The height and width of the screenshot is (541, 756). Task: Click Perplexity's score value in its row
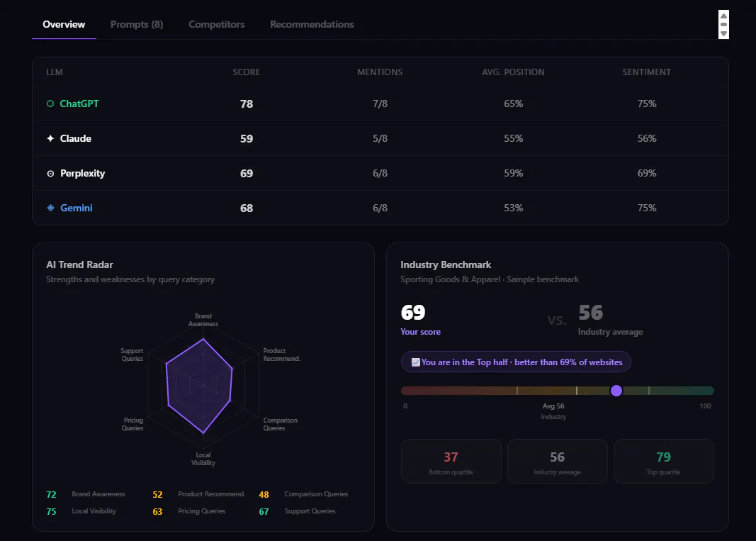click(247, 173)
